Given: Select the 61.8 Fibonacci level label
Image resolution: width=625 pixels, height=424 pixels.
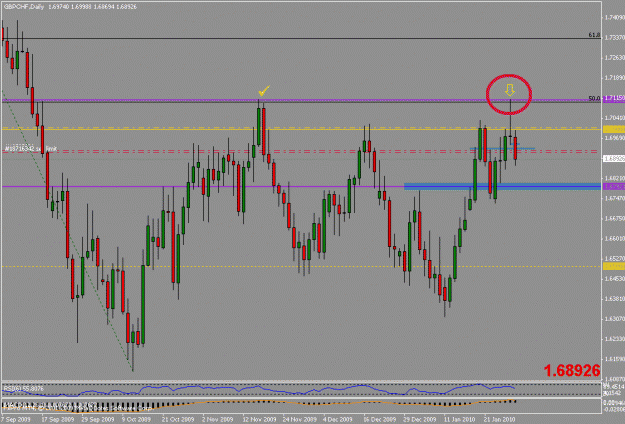Looking at the screenshot, I should 594,35.
